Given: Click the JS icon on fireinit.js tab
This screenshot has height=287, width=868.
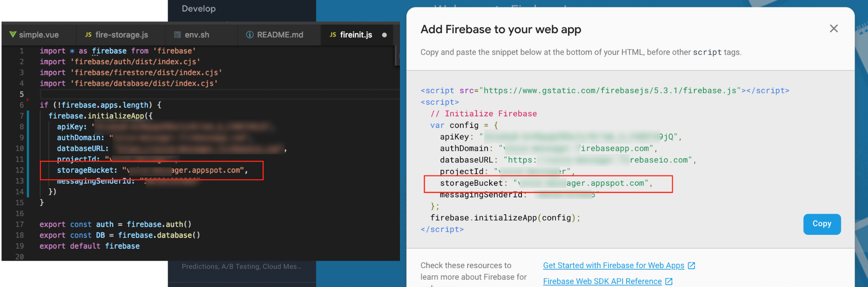Looking at the screenshot, I should (x=333, y=34).
